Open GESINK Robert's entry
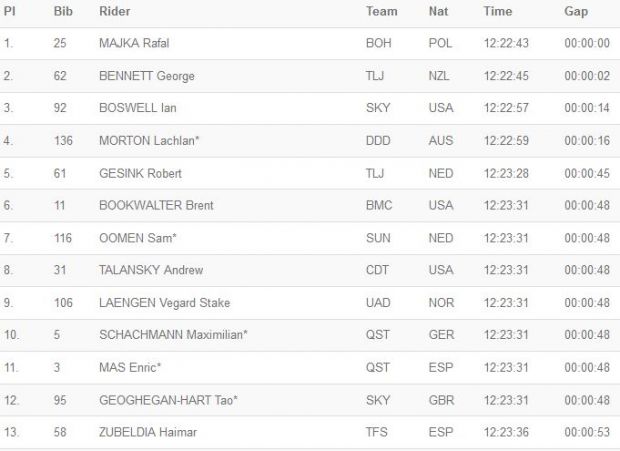The width and height of the screenshot is (620, 451). 140,173
